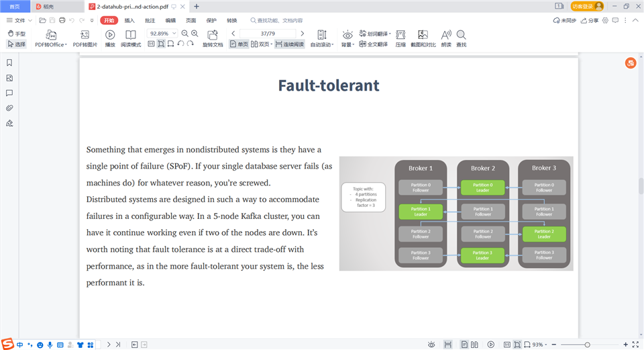644x350 pixels.
Task: Collapse the ribbon with the chevron
Action: coord(635,20)
